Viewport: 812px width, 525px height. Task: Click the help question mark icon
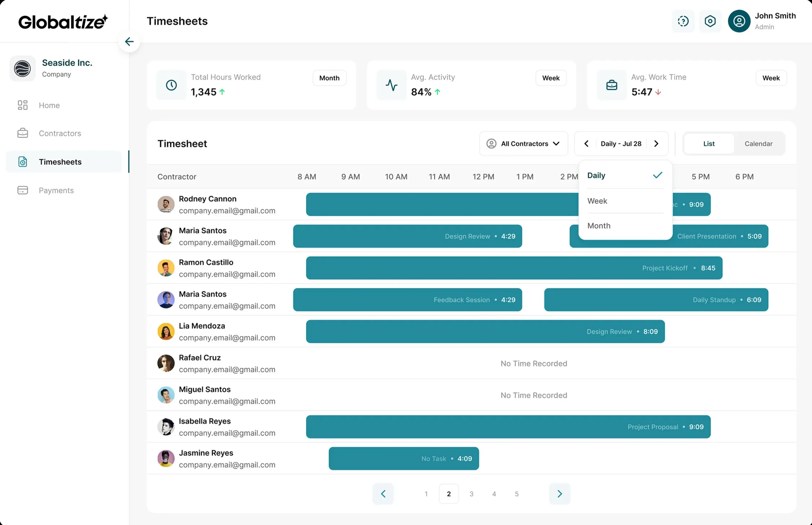pos(683,21)
